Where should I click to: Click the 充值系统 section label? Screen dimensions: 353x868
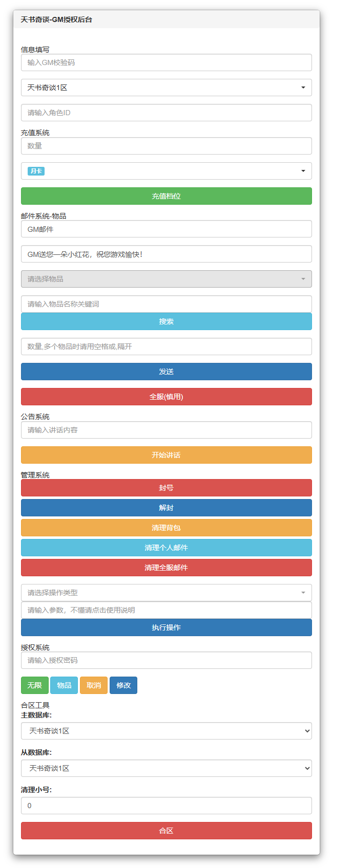(35, 133)
